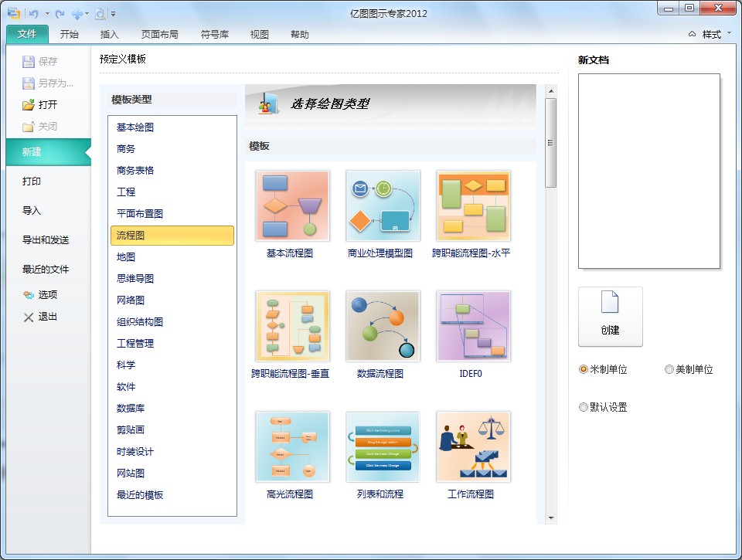This screenshot has width=742, height=560.
Task: Select the pan/move tool icon in the toolbar
Action: tap(77, 13)
